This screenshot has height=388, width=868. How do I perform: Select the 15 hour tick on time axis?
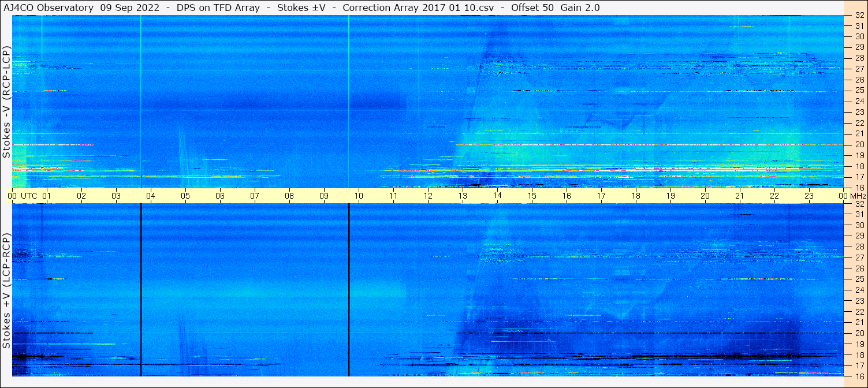(532, 196)
